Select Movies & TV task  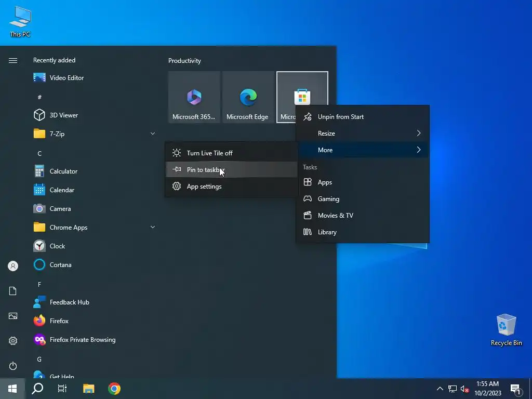(363, 216)
